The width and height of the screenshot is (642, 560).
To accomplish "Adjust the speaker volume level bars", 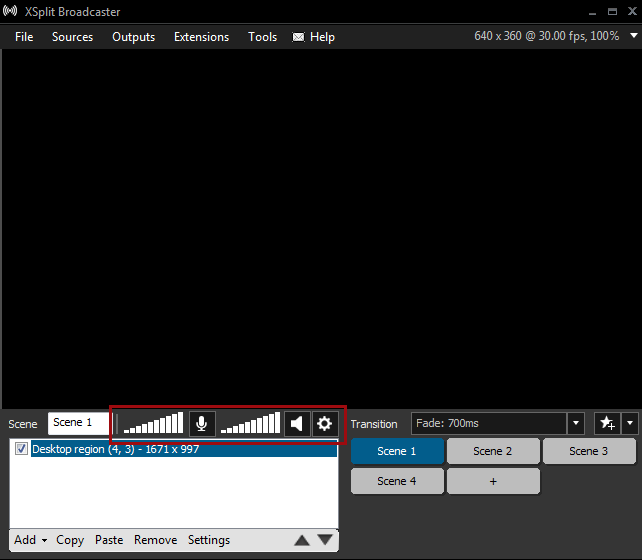I will [x=251, y=423].
